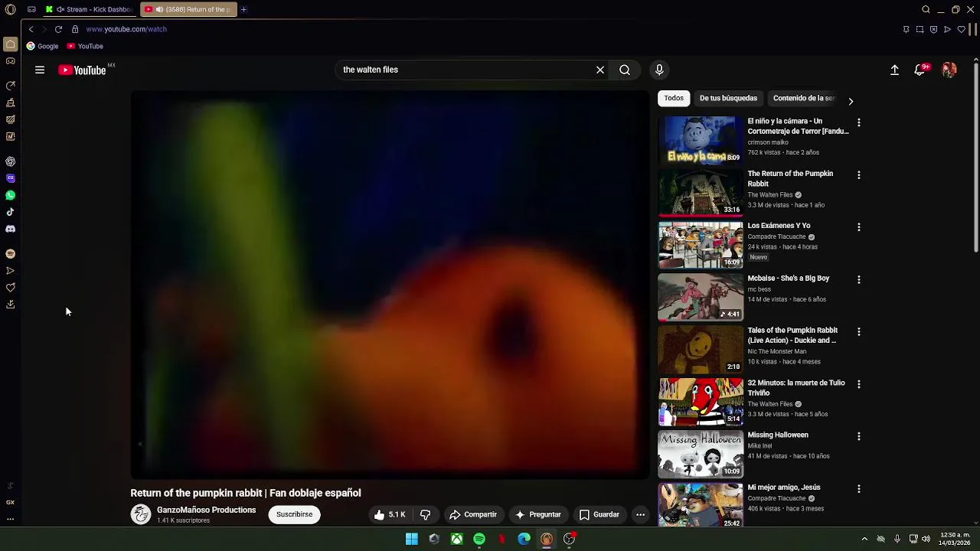The image size is (980, 551).
Task: Open ChatGPT in the Opera sidebar
Action: (10, 161)
